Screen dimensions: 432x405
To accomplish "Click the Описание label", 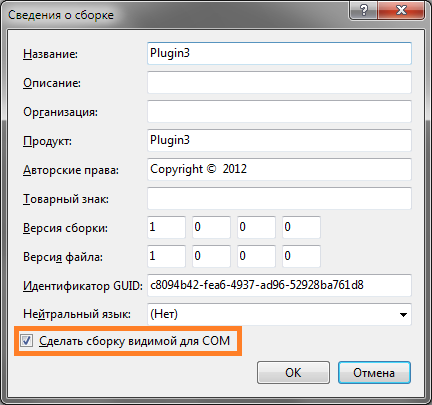I will (52, 83).
